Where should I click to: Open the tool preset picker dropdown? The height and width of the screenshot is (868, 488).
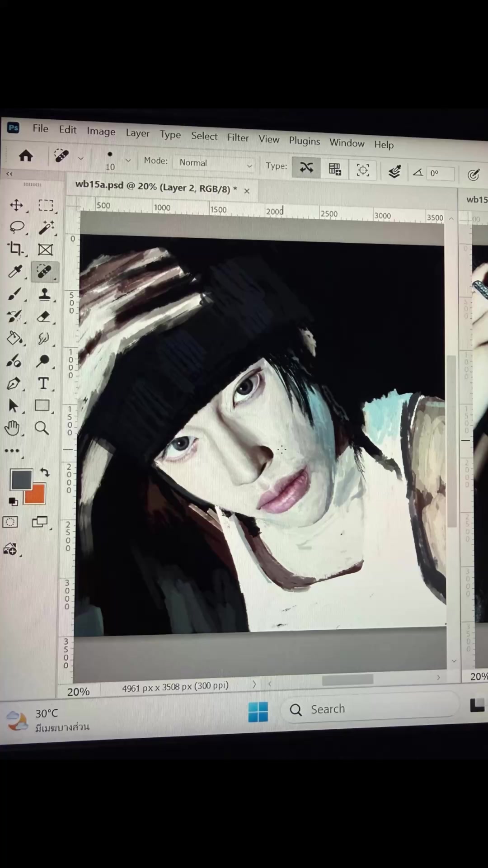[80, 158]
